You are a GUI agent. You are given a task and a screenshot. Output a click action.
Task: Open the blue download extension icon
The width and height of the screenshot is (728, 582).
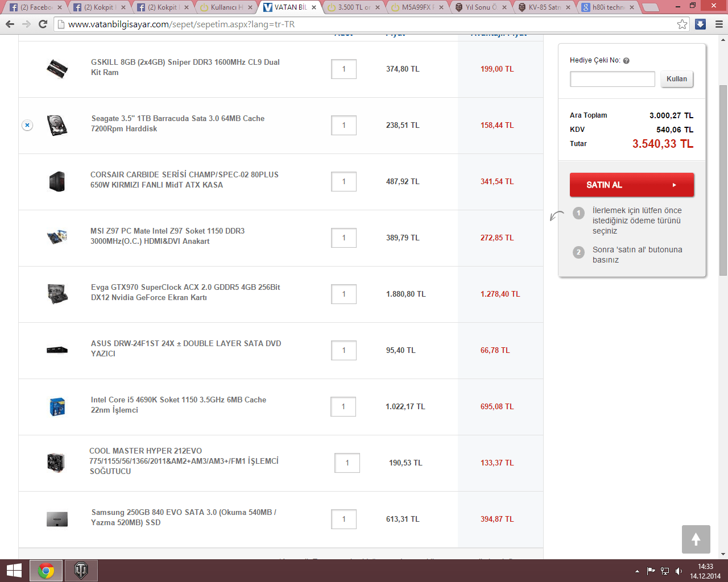click(701, 24)
